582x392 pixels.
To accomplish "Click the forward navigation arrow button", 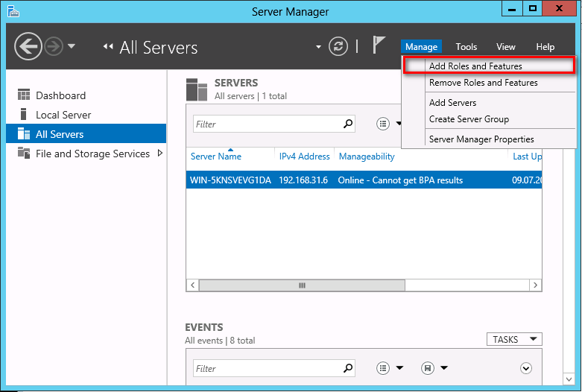I will (54, 47).
